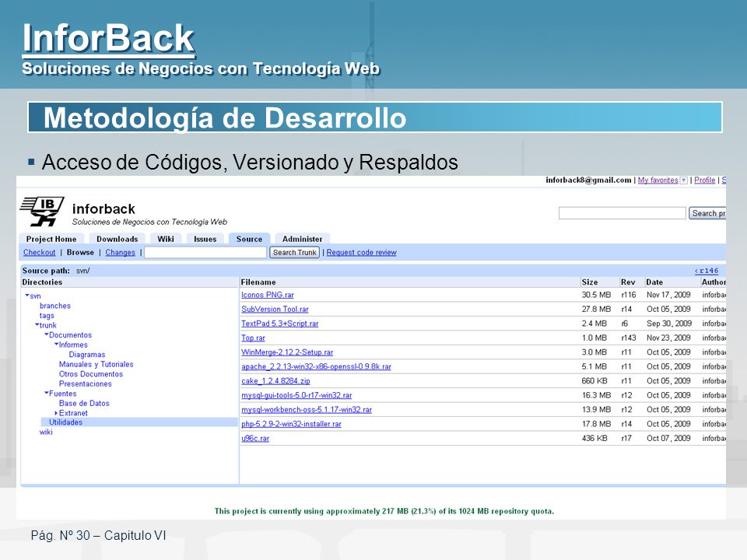This screenshot has height=560, width=747.
Task: Open the Top.rar file
Action: (253, 338)
